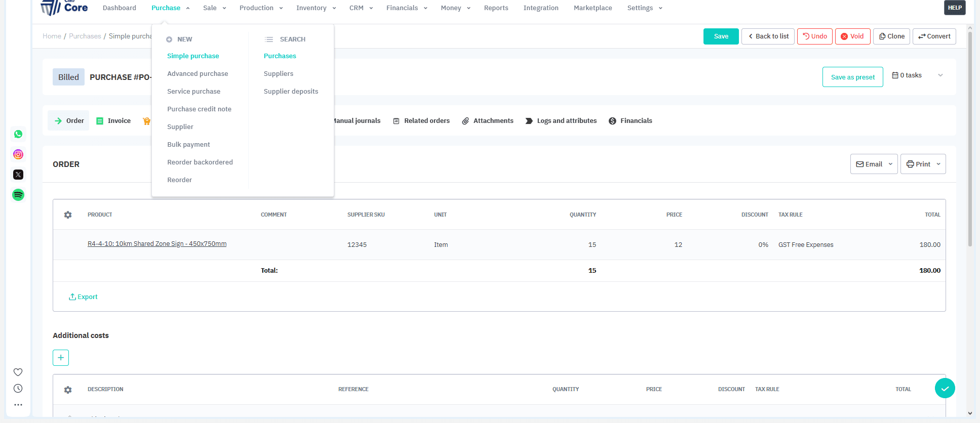980x423 pixels.
Task: Open Purchases search list
Action: [x=280, y=56]
